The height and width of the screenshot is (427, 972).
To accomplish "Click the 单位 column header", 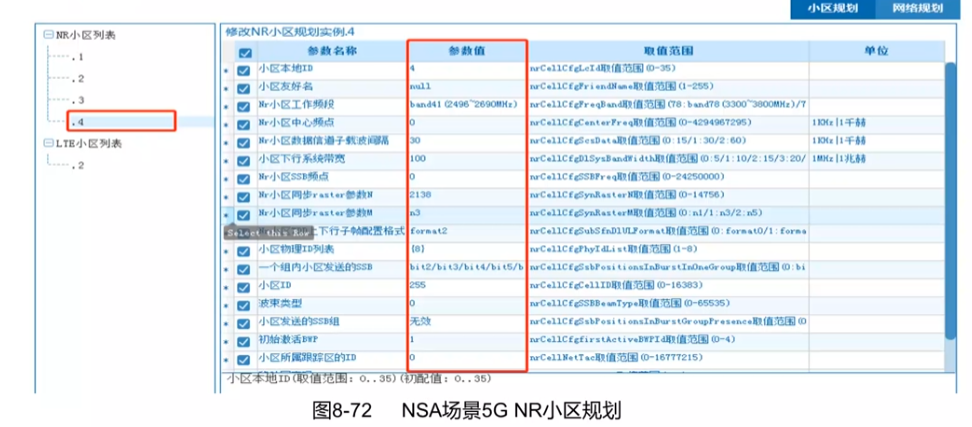I will (x=877, y=51).
